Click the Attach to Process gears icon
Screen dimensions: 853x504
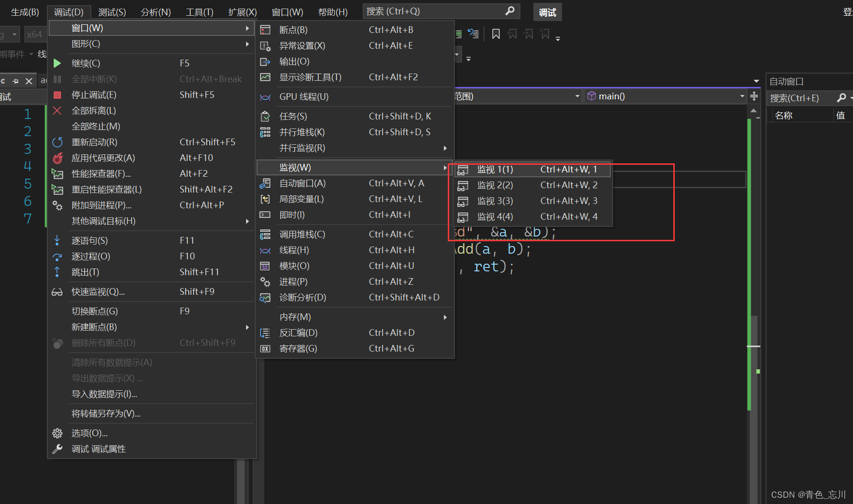coord(57,205)
